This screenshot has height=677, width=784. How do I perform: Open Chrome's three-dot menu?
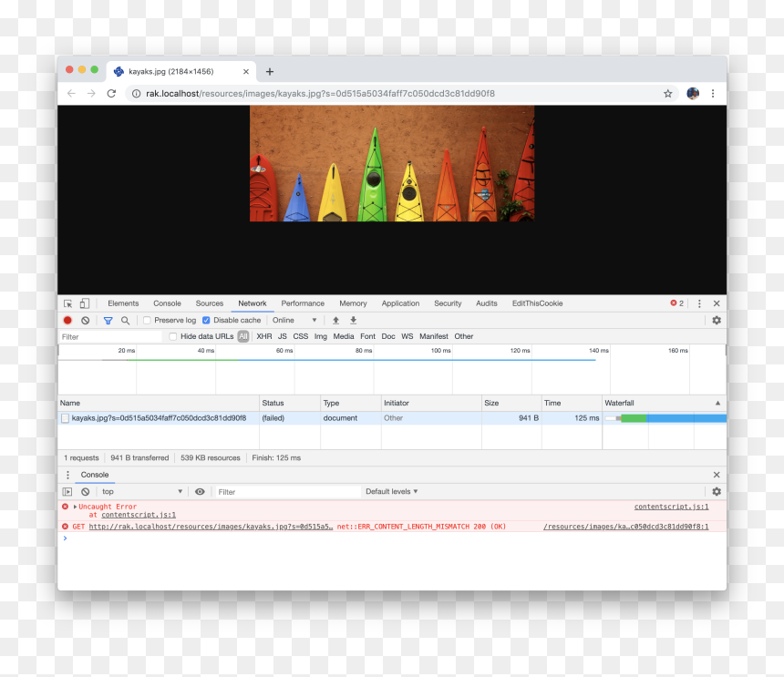click(x=713, y=94)
